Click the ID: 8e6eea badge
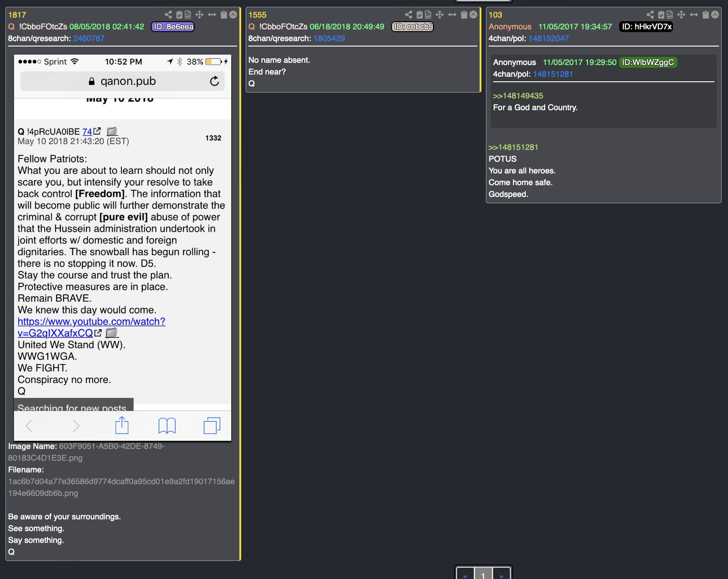This screenshot has height=579, width=728. tap(173, 27)
